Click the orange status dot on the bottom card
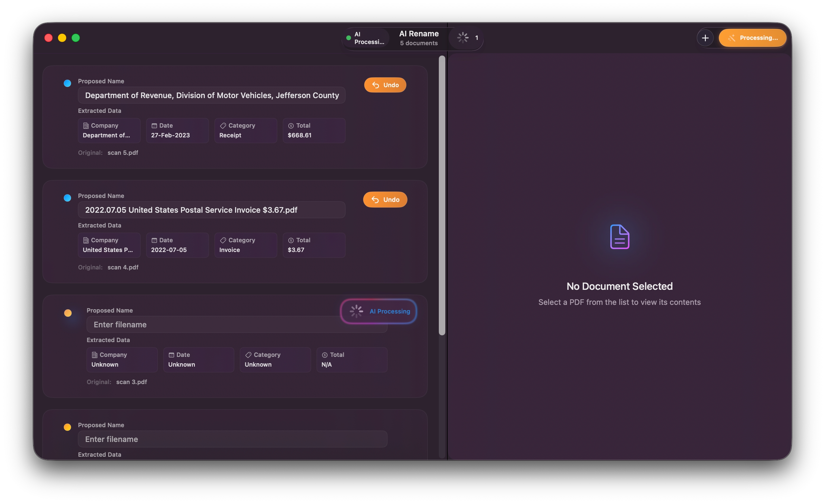Screen dimensions: 825x504 pos(67,427)
